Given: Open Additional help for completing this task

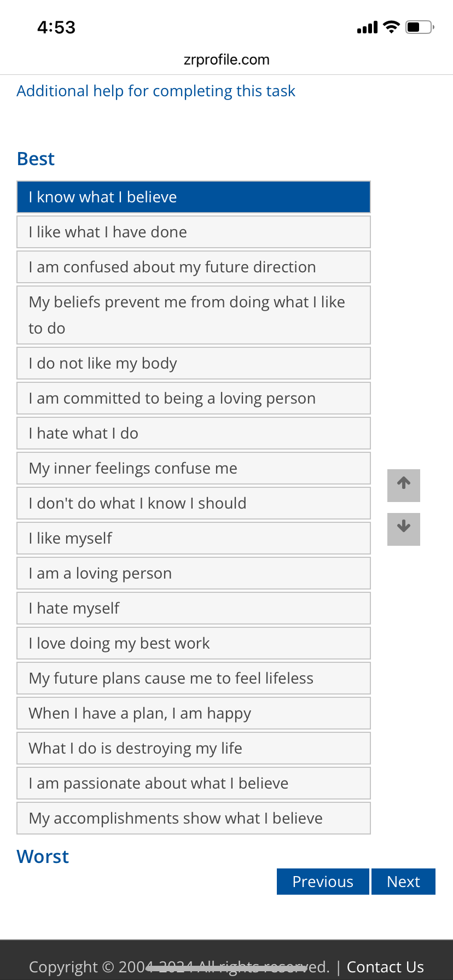Looking at the screenshot, I should click(x=156, y=91).
